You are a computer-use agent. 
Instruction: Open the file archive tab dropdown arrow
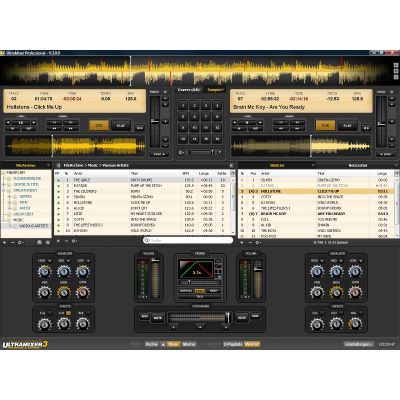click(x=48, y=165)
